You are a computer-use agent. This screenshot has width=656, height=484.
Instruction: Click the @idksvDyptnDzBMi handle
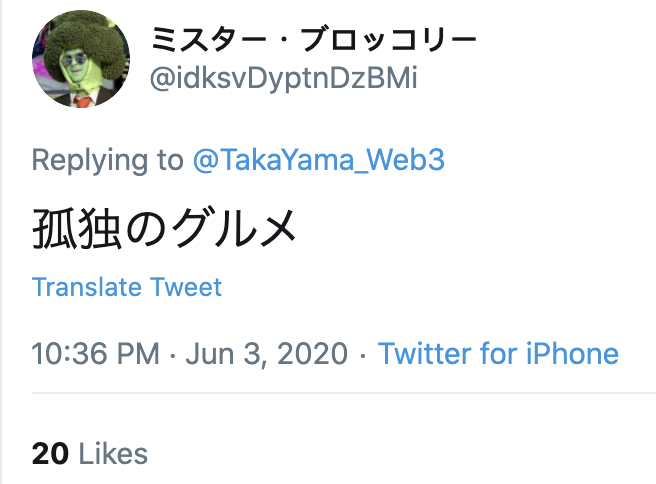click(283, 79)
